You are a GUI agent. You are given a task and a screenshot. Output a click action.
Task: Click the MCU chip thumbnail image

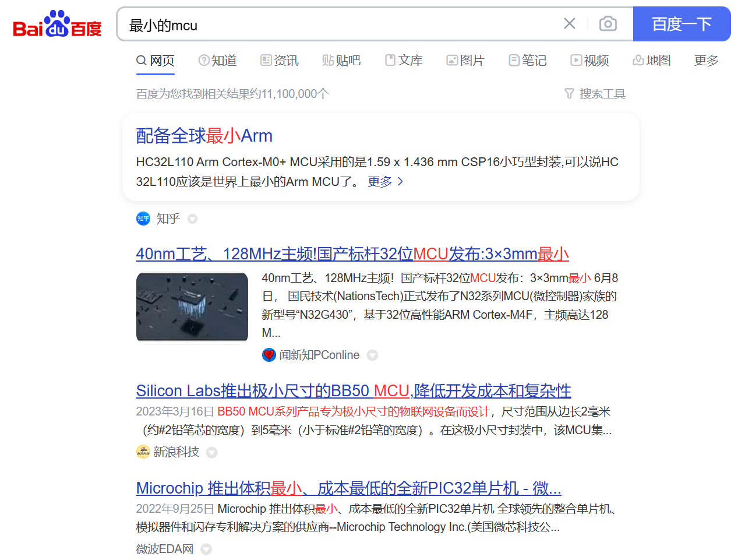pyautogui.click(x=192, y=307)
